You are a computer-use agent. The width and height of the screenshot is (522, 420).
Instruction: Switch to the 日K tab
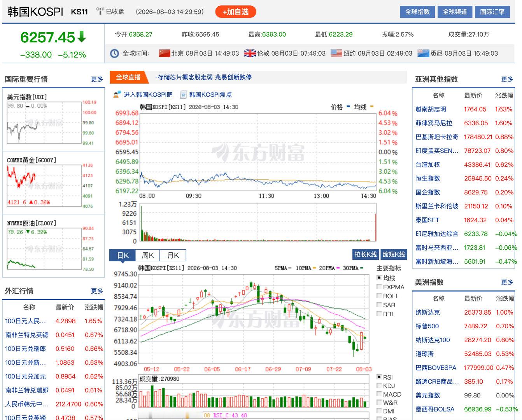pyautogui.click(x=123, y=255)
